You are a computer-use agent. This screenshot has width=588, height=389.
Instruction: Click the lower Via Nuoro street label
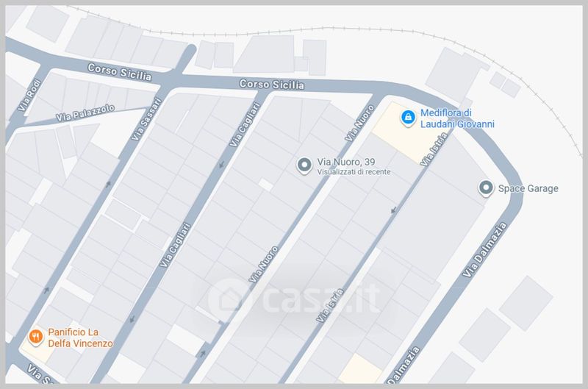264,264
